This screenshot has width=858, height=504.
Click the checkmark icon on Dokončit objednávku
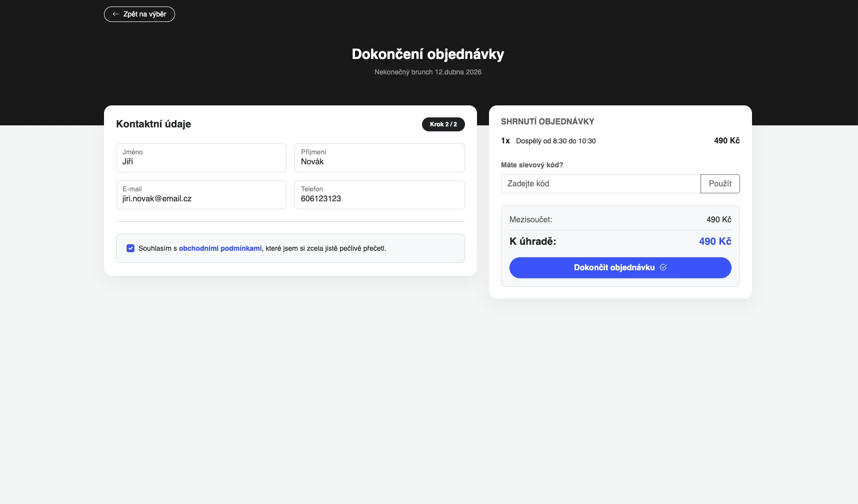(663, 267)
